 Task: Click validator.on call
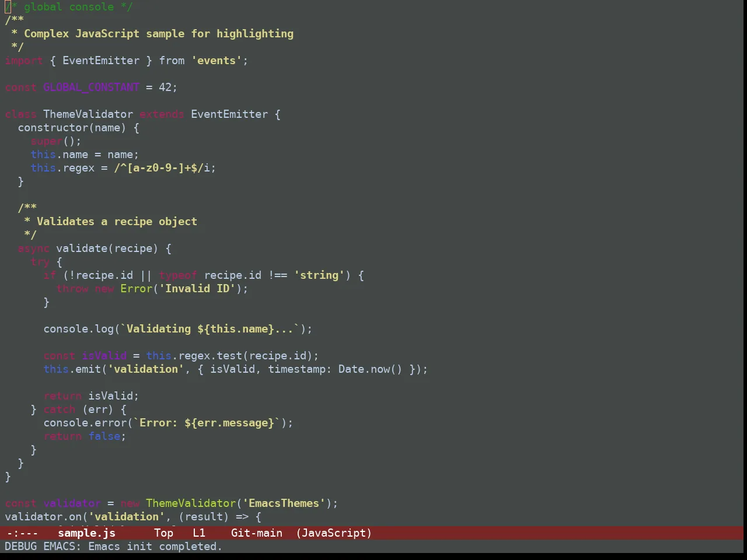pos(43,517)
